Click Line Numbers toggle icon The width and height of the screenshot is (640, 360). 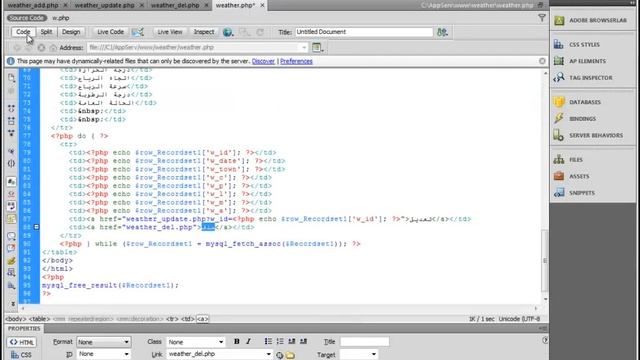(x=11, y=181)
